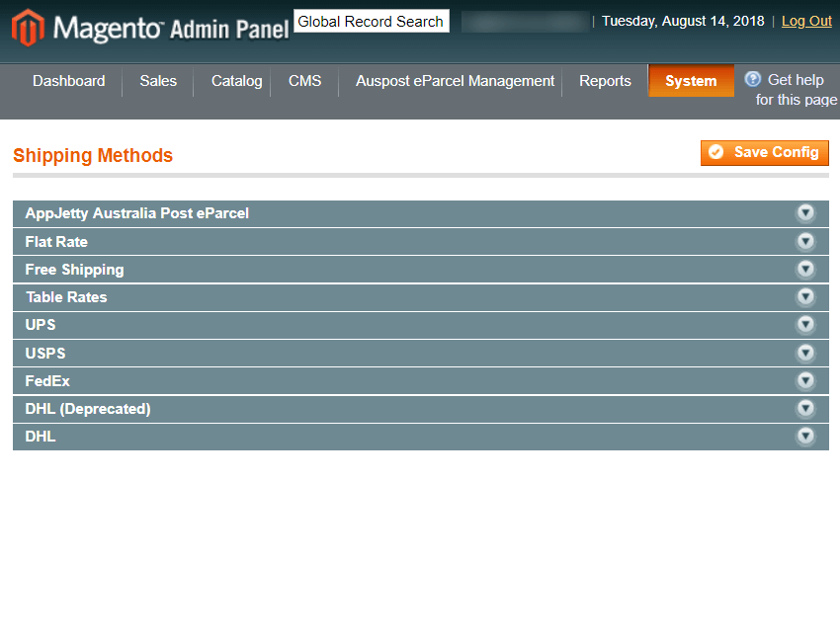Screen dimensions: 840x642
Task: Expand the FedEx section arrow
Action: coord(805,380)
